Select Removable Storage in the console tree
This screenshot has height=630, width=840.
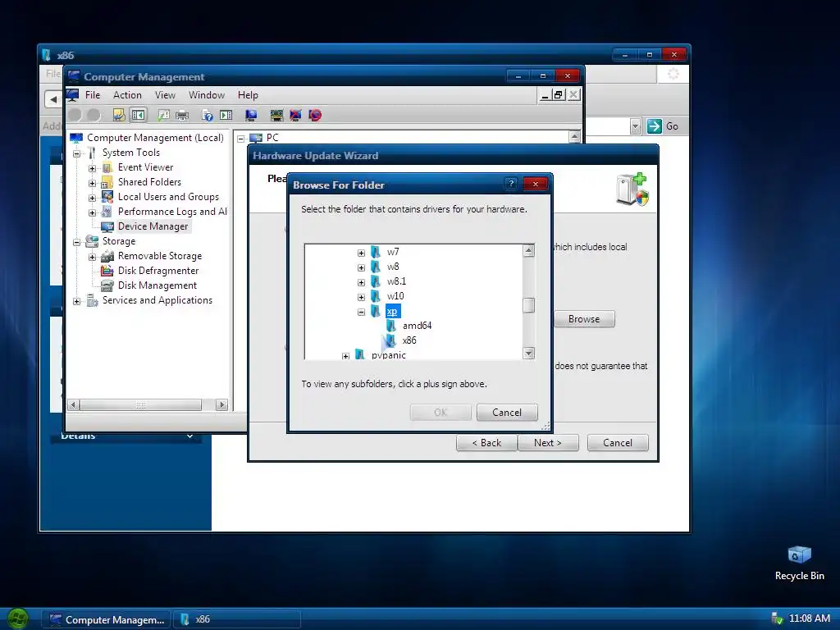pos(160,256)
